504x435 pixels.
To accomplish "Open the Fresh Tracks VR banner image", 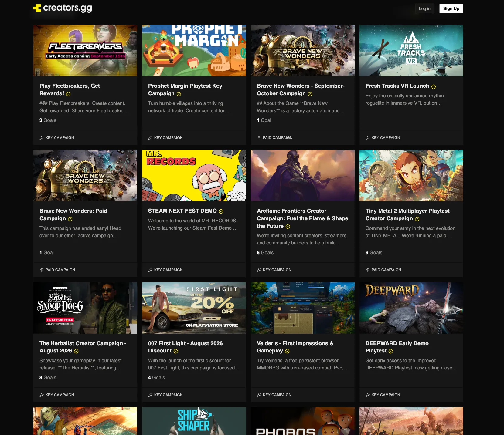I will [x=411, y=50].
